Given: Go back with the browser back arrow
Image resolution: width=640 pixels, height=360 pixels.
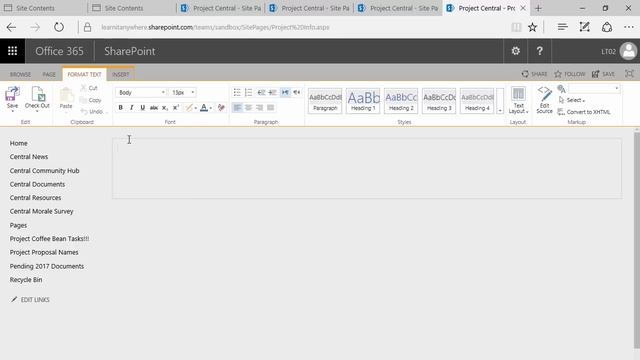Looking at the screenshot, I should click(x=11, y=27).
